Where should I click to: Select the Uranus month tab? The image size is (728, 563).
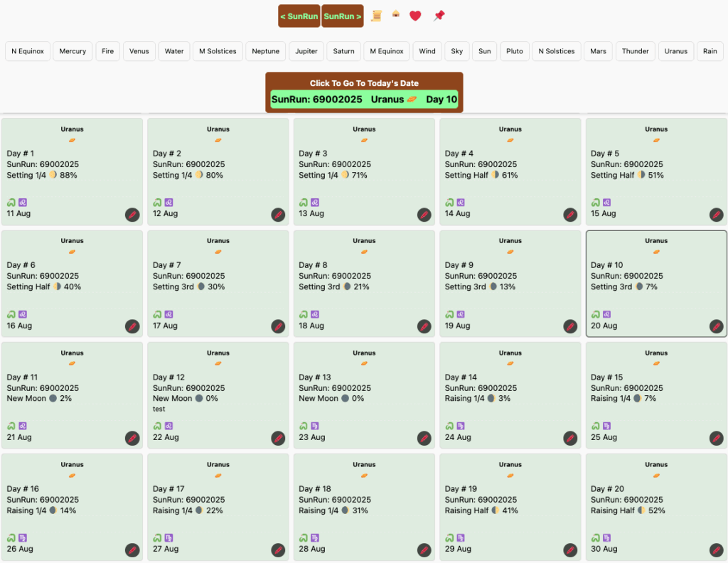(675, 51)
